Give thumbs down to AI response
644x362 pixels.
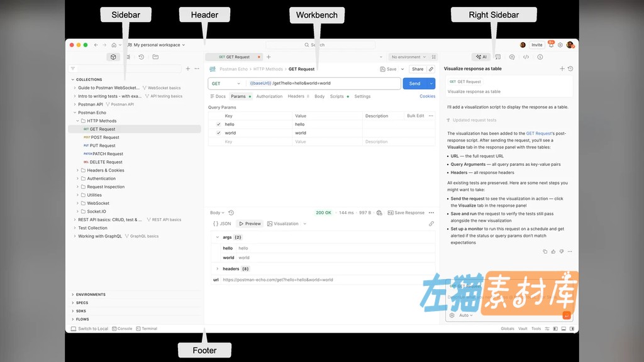pyautogui.click(x=562, y=251)
